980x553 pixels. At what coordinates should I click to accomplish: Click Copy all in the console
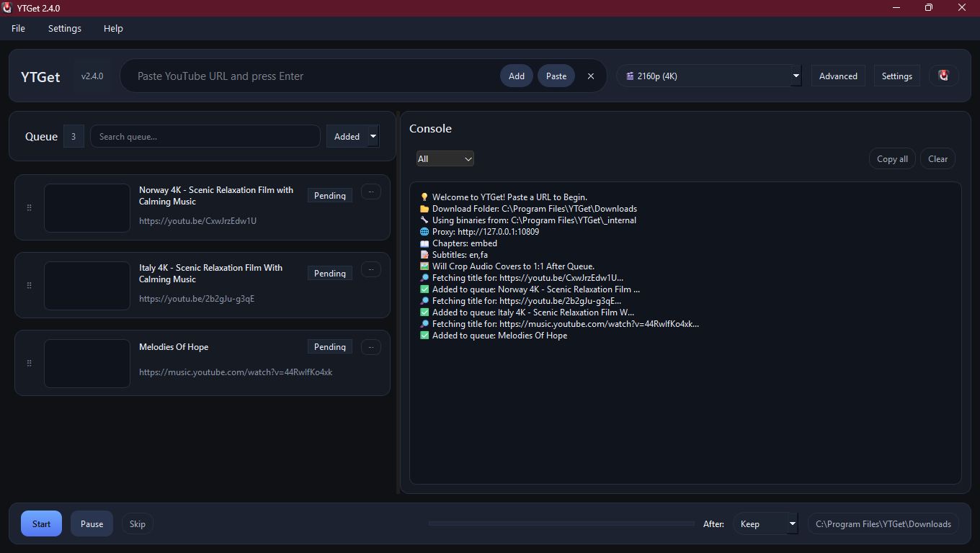tap(892, 158)
